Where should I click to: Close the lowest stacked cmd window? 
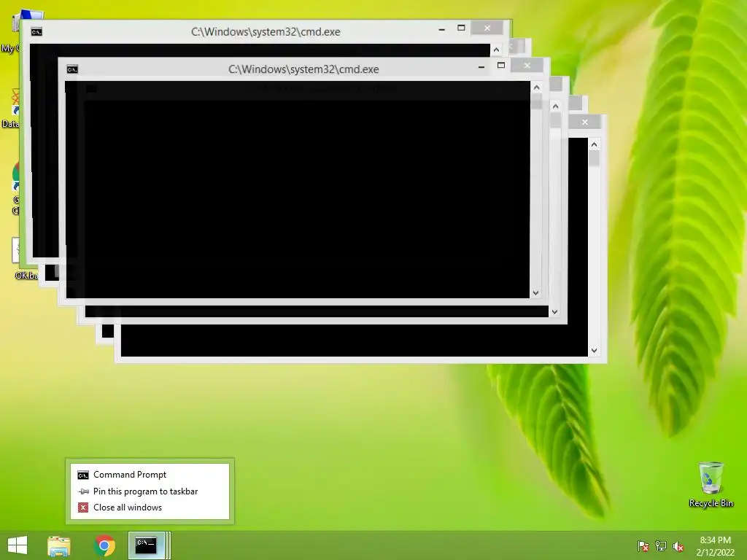(x=584, y=122)
